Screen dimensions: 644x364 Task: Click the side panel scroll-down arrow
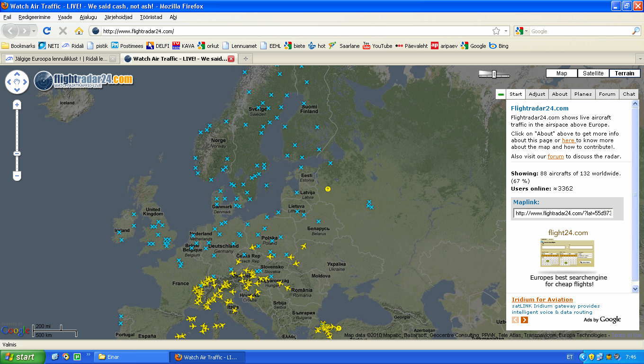635,289
